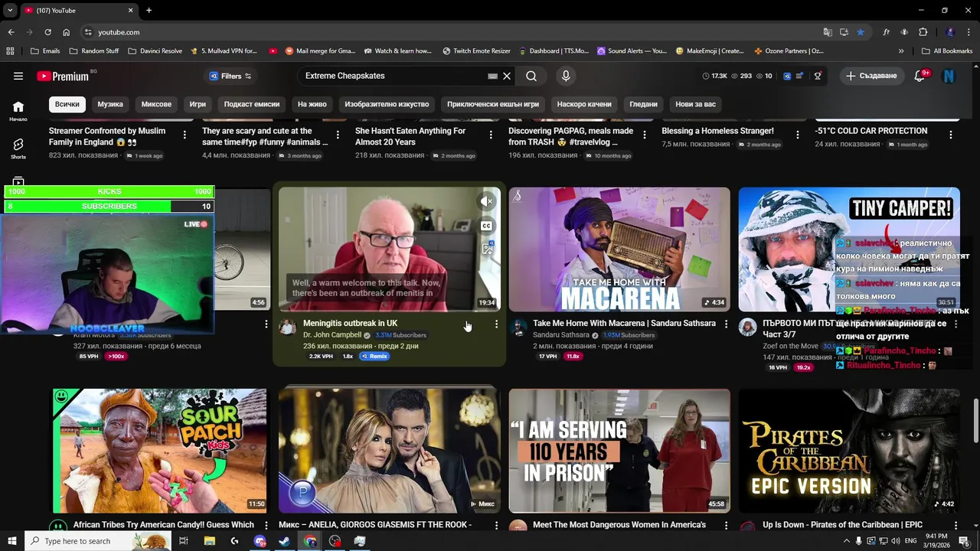The height and width of the screenshot is (551, 980).
Task: Open the Twitch Emote Resizer bookmark
Action: tap(476, 51)
